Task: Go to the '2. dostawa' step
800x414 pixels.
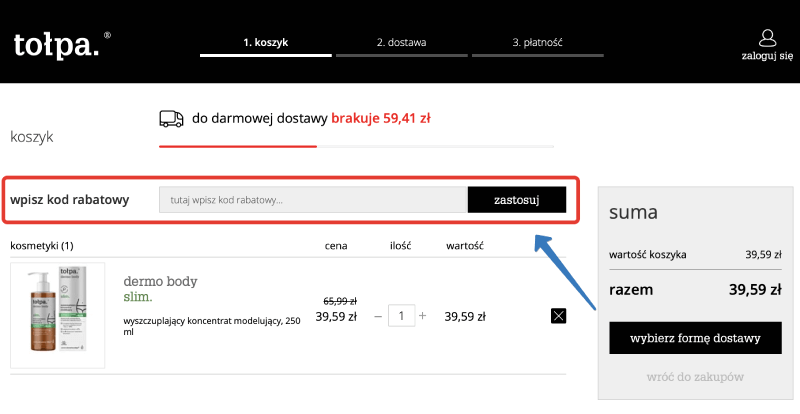Action: (x=401, y=43)
